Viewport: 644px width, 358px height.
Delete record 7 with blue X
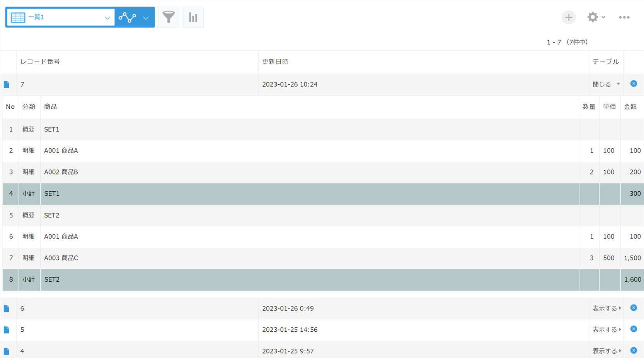click(x=634, y=84)
